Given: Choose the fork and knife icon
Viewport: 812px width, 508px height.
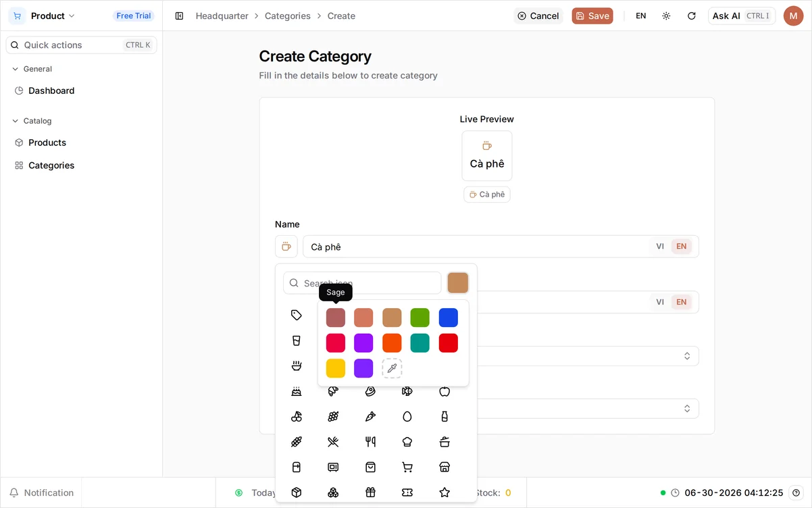Looking at the screenshot, I should coord(370,442).
